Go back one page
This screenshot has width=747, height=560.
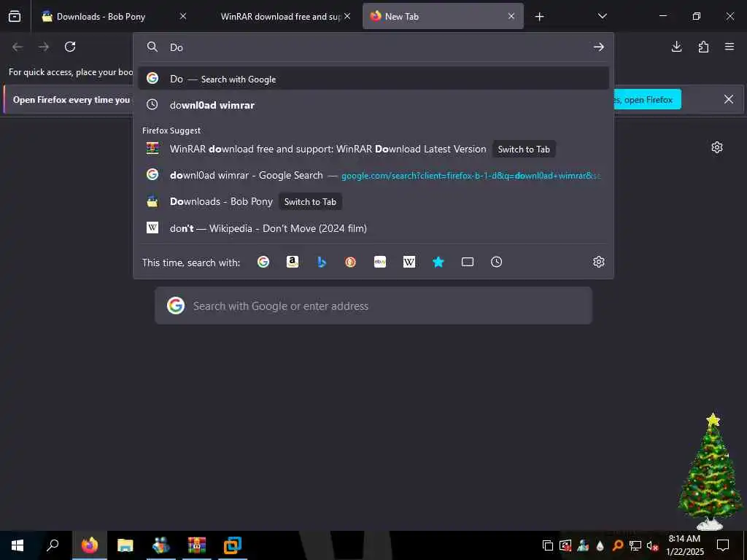coord(18,47)
